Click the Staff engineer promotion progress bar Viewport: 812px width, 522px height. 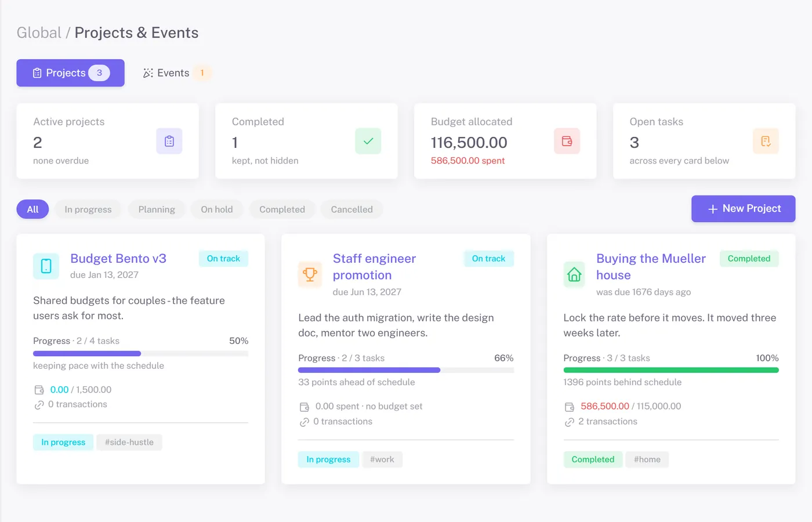coord(406,370)
